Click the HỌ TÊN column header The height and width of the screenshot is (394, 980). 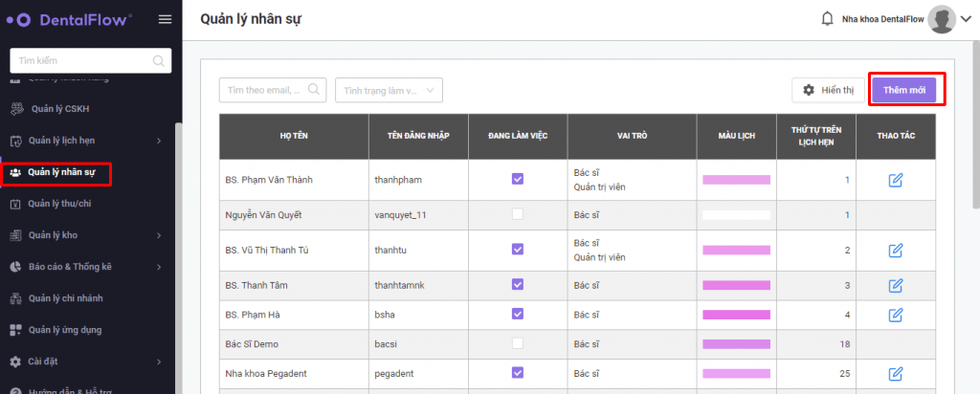click(294, 136)
